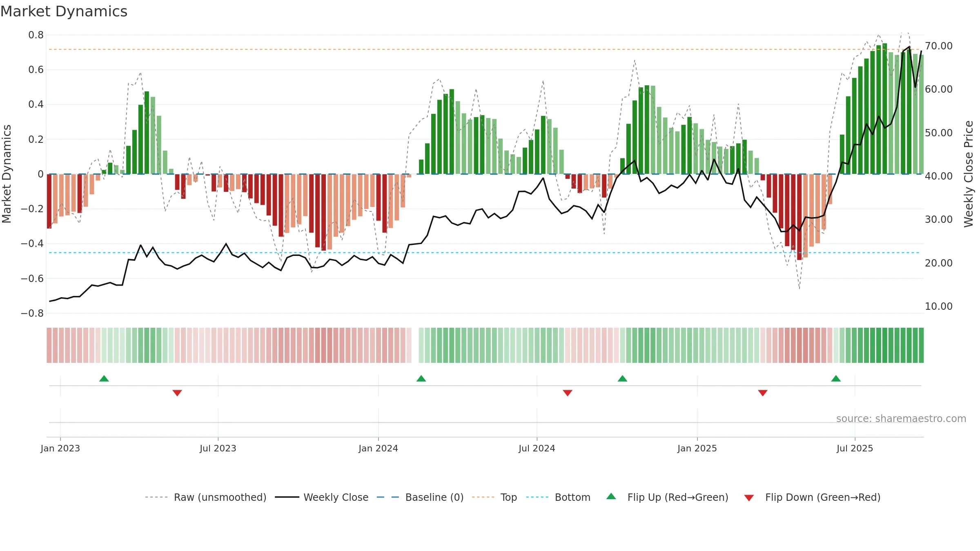Screen dimensions: 980x551
Task: Click the flip-down marker after Jul 2024
Action: coord(568,393)
